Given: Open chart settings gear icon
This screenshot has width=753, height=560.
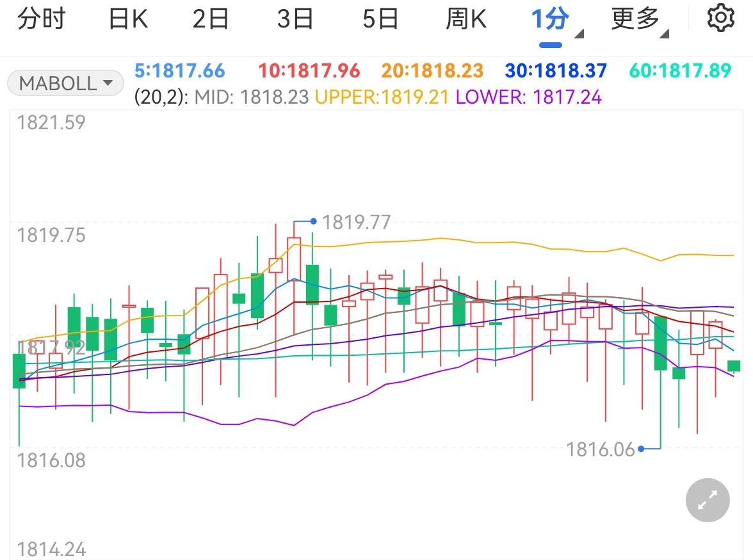Looking at the screenshot, I should tap(721, 18).
